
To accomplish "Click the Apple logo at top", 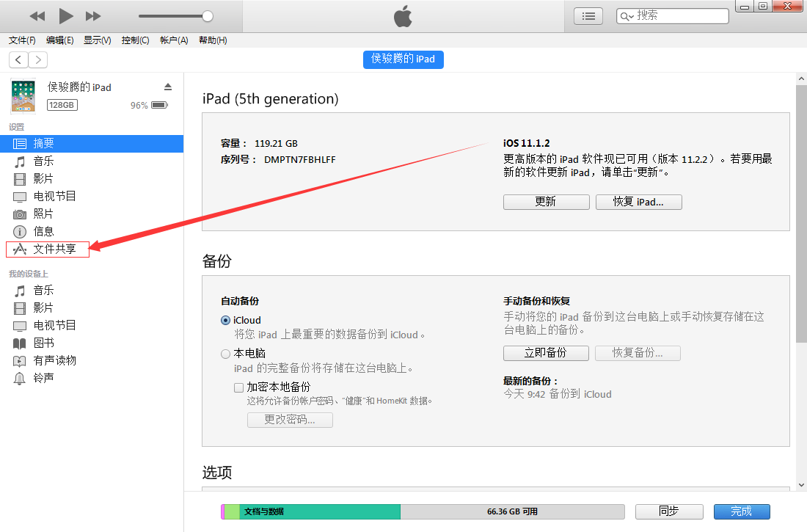I will 403,16.
